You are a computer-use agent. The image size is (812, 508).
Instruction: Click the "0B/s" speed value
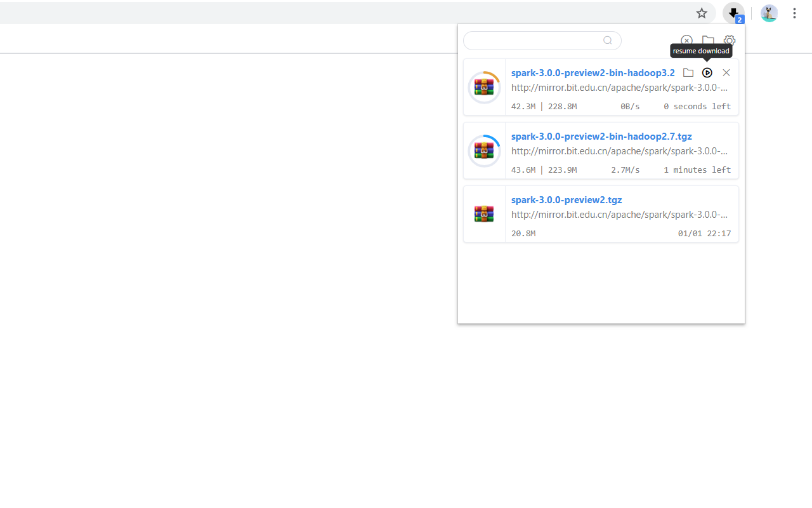[x=630, y=107]
